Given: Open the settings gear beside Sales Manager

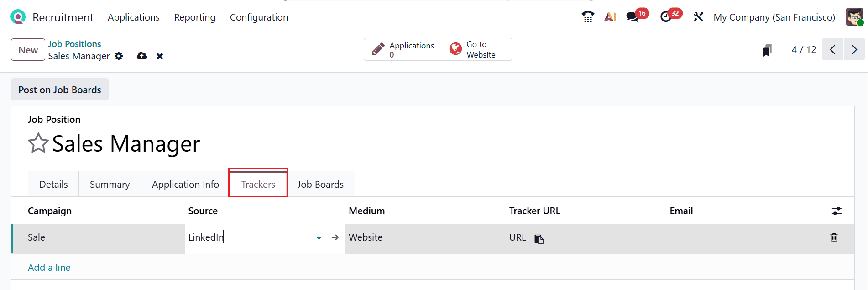Looking at the screenshot, I should tap(118, 56).
